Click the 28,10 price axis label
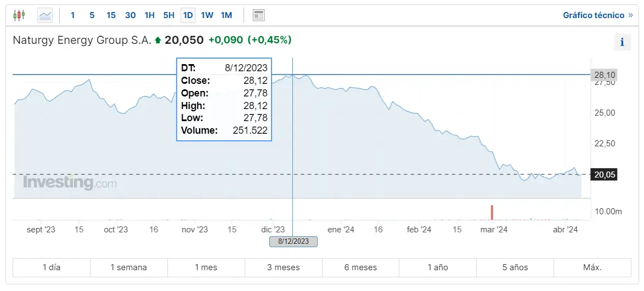Screen dimensions: 644x291 pos(603,75)
